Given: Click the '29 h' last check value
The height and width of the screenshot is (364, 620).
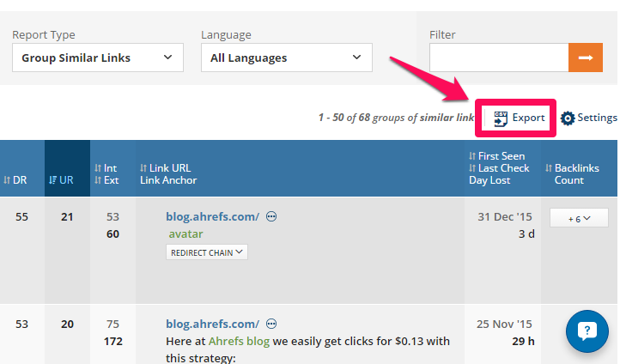Looking at the screenshot, I should 523,341.
